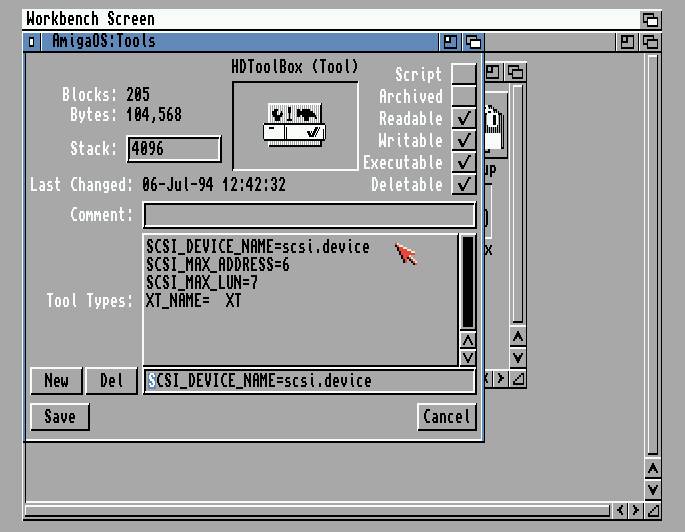Click the Workbench Screen depth gadget
Viewport: 685px width, 532px height.
[x=650, y=19]
